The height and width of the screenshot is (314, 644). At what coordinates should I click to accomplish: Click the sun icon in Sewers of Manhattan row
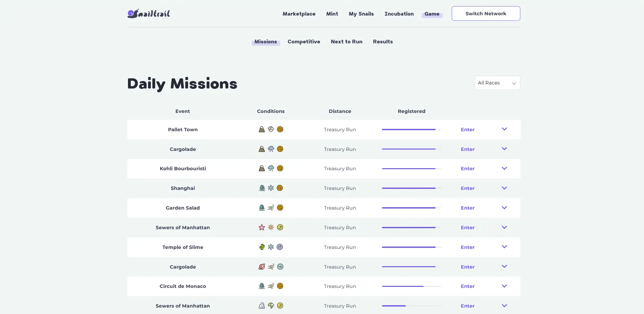271,227
